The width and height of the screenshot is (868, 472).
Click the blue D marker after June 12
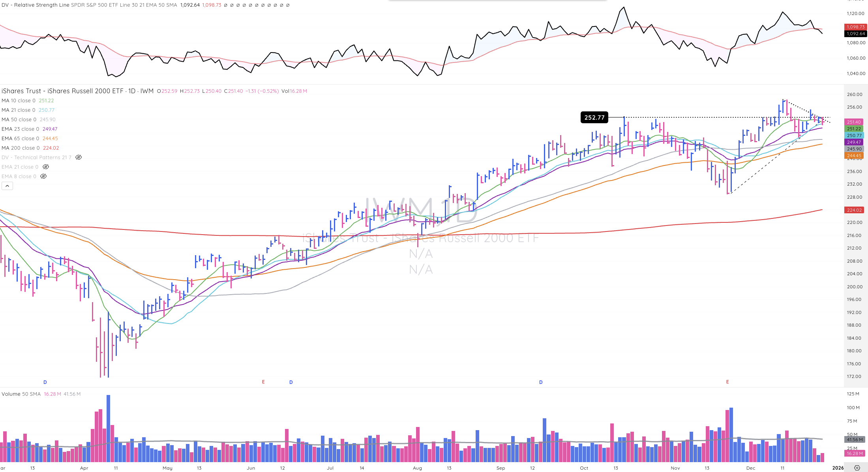pos(291,382)
